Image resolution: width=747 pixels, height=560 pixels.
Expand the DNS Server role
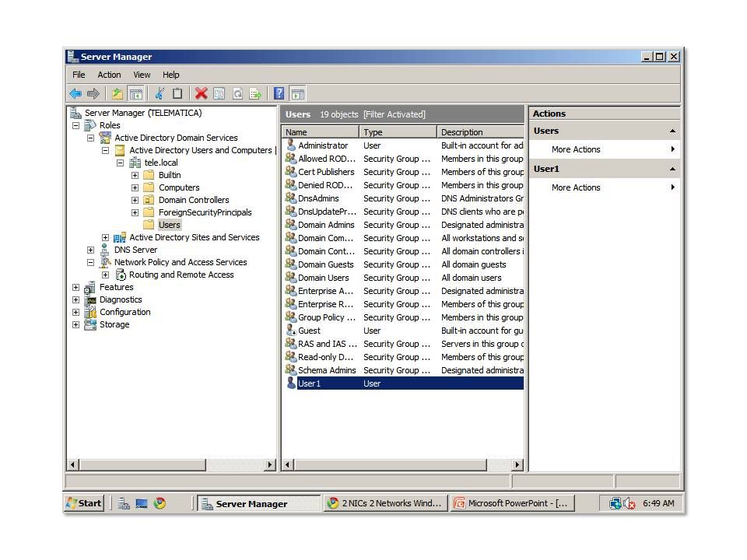pyautogui.click(x=90, y=250)
